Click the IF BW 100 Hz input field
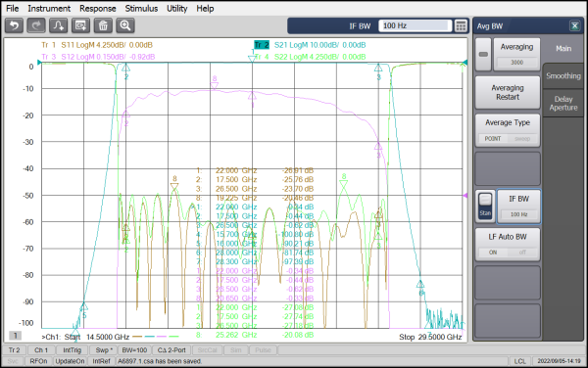Screen dimensions: 588x368 [x=416, y=25]
